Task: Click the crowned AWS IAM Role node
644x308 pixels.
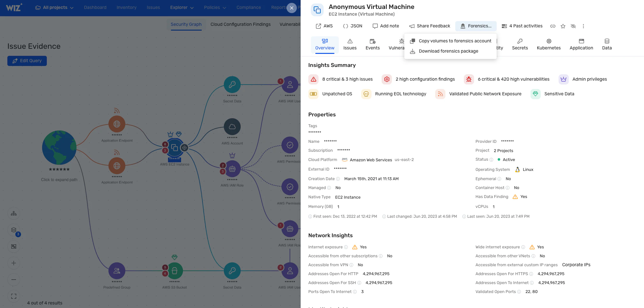Action: [x=232, y=169]
